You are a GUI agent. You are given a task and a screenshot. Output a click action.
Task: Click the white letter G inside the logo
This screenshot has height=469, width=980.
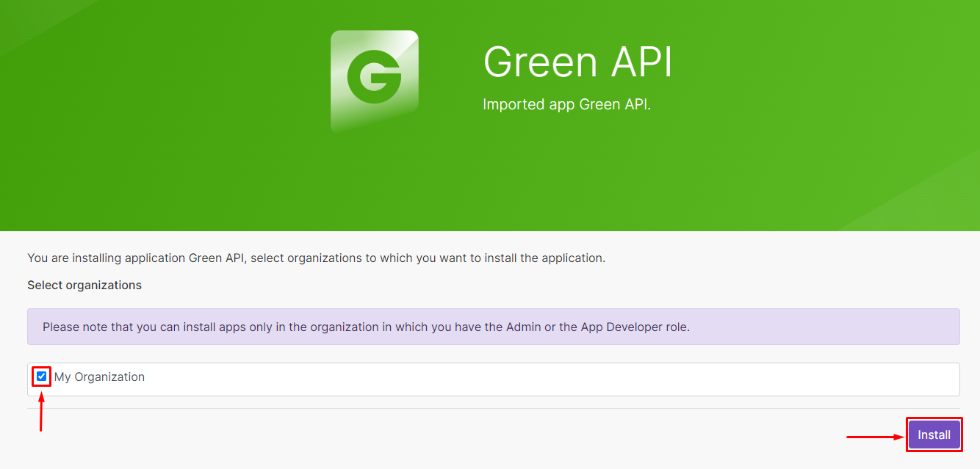374,77
